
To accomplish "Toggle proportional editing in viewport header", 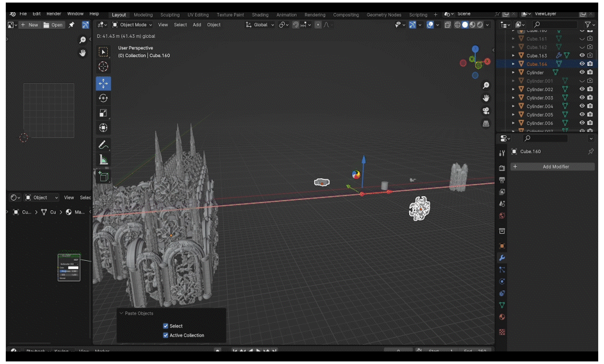I will point(318,24).
